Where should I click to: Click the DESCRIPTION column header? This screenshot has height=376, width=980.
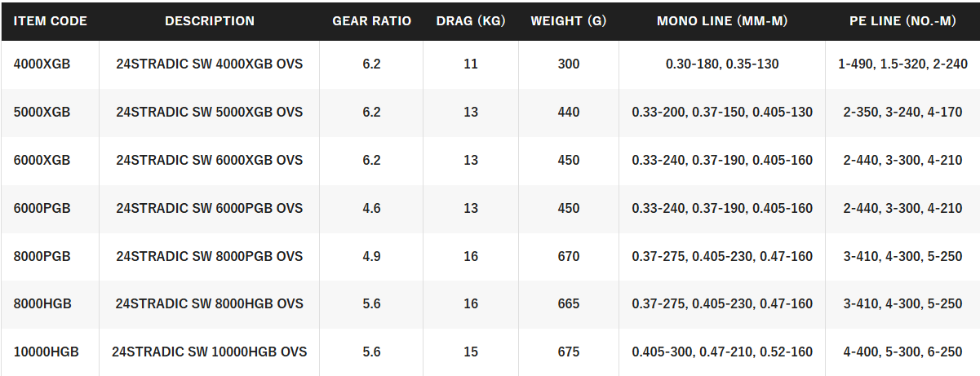point(210,20)
